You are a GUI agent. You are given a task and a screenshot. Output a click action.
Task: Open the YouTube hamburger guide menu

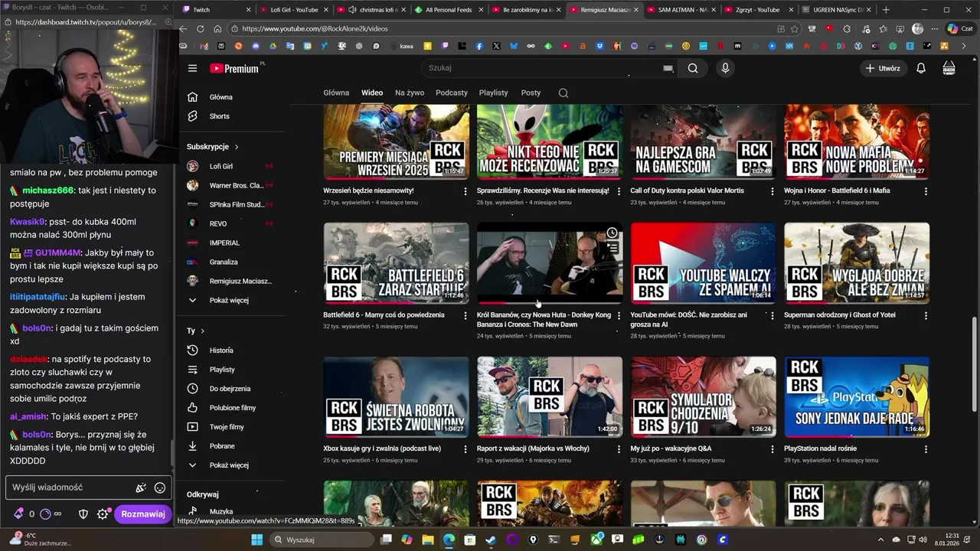tap(192, 68)
